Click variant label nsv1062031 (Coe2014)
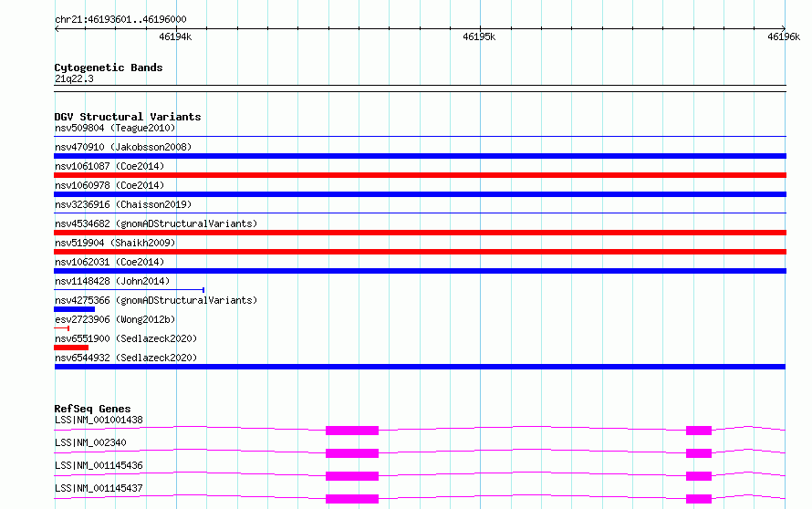The height and width of the screenshot is (509, 812). [x=109, y=262]
